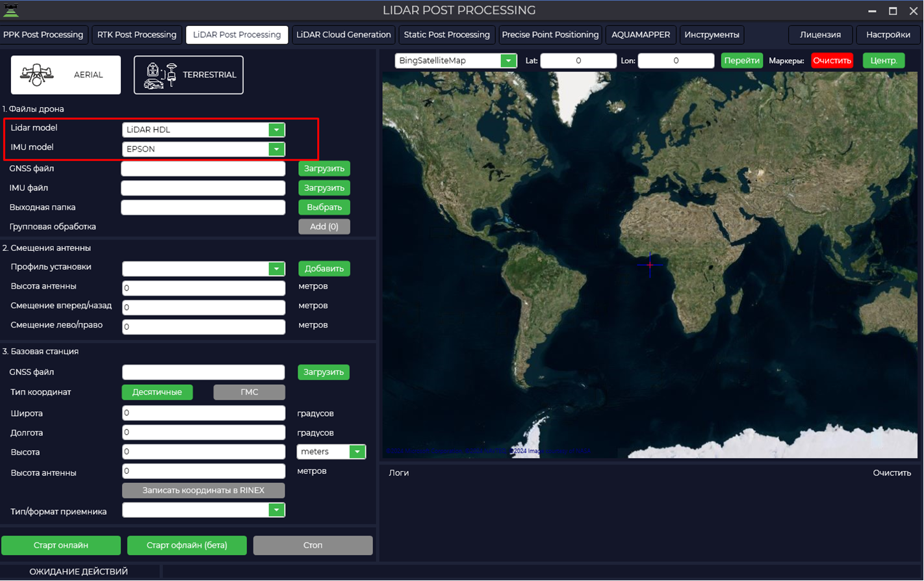Screen dimensions: 924x581
Task: Open the Инструменты tab
Action: coord(712,34)
